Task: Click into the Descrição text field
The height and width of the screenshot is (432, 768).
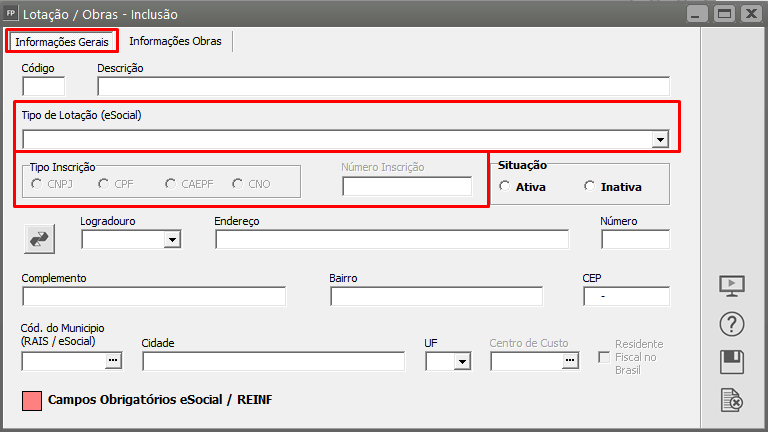Action: coord(384,86)
